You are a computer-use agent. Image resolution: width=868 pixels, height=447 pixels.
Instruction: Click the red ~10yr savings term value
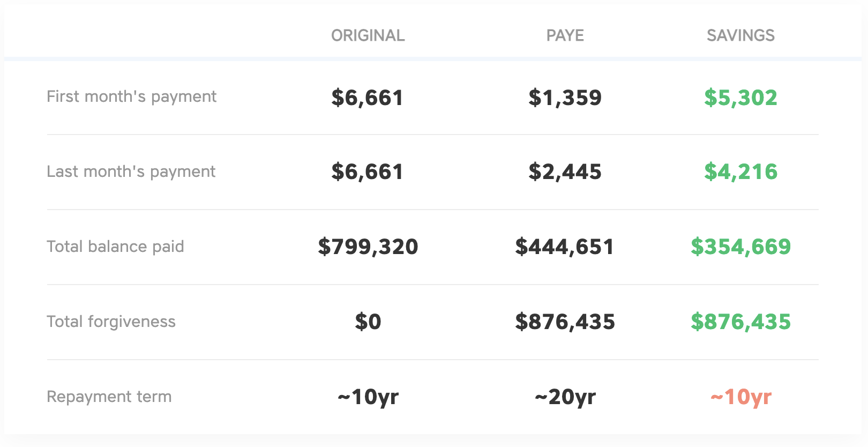(x=740, y=397)
